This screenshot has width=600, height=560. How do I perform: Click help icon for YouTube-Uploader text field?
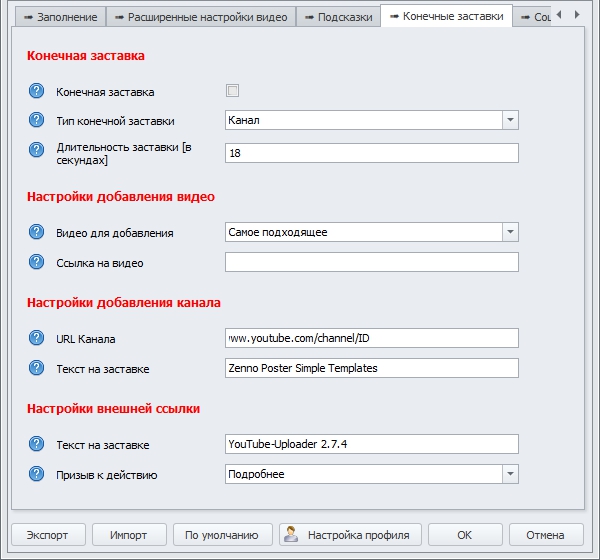[x=37, y=444]
